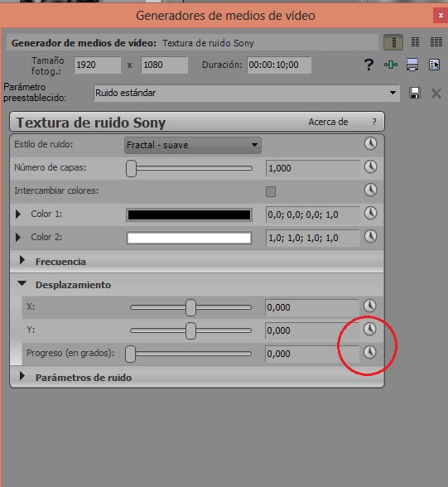Screen dimensions: 448x487
Task: Click the animate clock icon for Y offset
Action: (370, 330)
